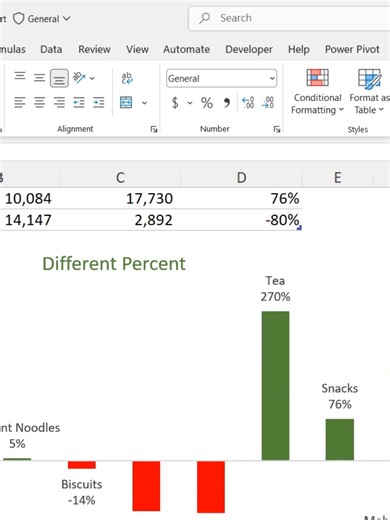Click the Wrap Text icon
The image size is (390, 520).
tap(127, 78)
